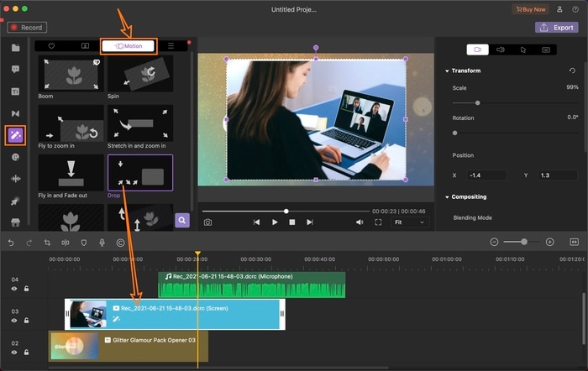Viewport: 588px width, 371px height.
Task: Favorite the Boom effect heart
Action: (97, 62)
